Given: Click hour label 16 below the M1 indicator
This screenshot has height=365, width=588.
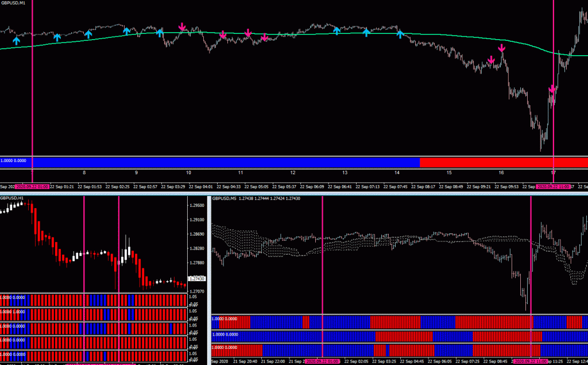Looking at the screenshot, I should [x=501, y=173].
